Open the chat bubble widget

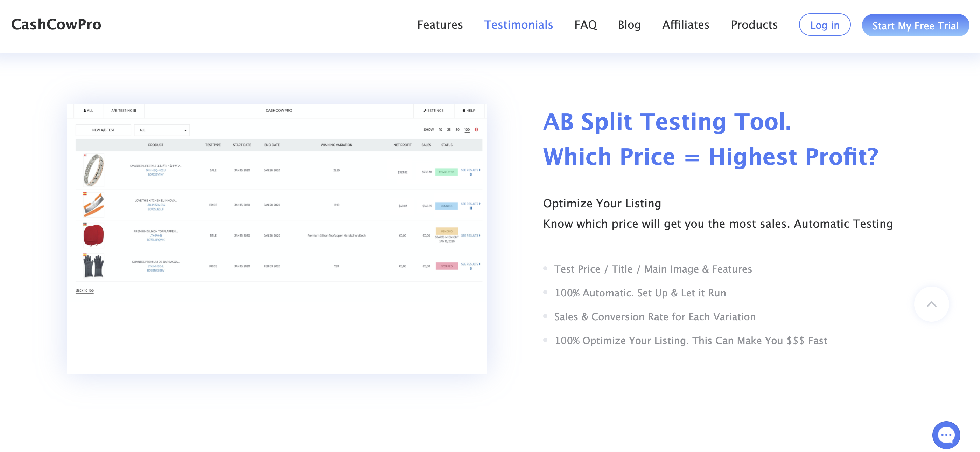point(946,435)
